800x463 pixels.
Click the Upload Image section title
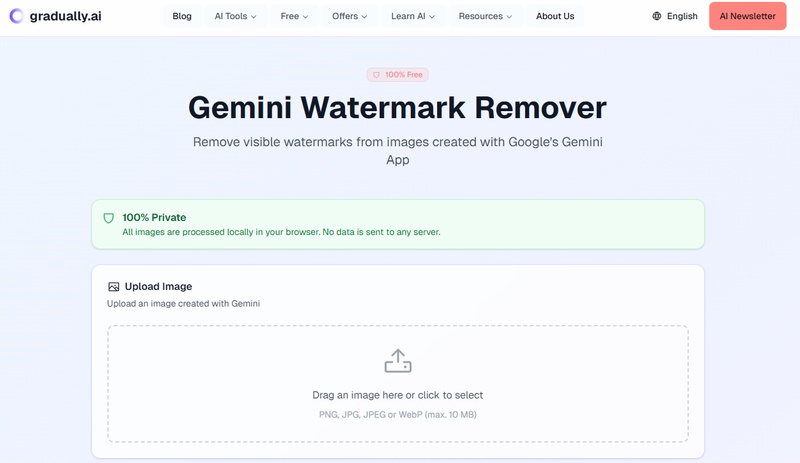click(158, 286)
